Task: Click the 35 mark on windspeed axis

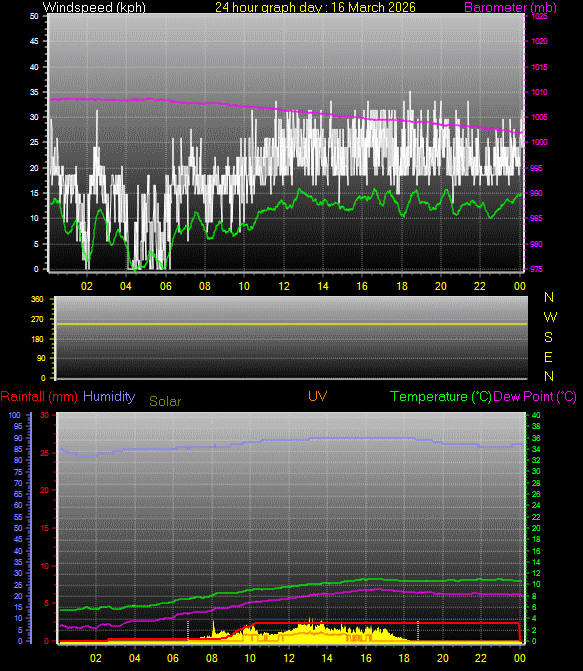Action: (34, 92)
